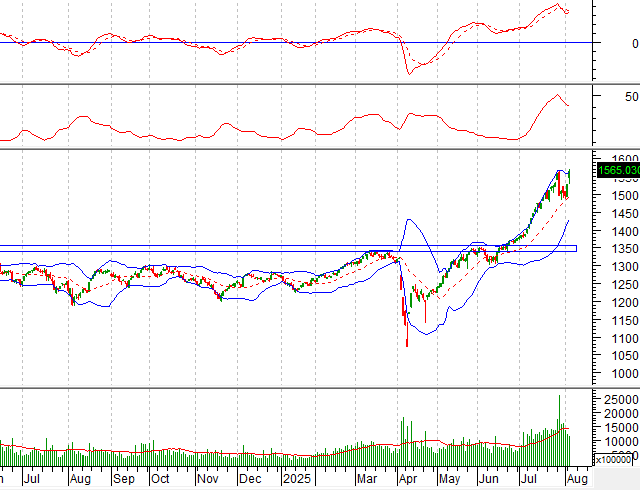The height and width of the screenshot is (490, 640).
Task: Click the 50 level on oscillator axis
Action: point(630,97)
